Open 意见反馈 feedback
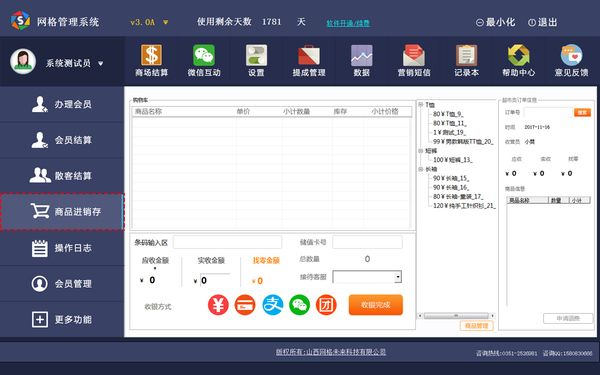Viewport: 600px width, 375px height. pos(571,60)
